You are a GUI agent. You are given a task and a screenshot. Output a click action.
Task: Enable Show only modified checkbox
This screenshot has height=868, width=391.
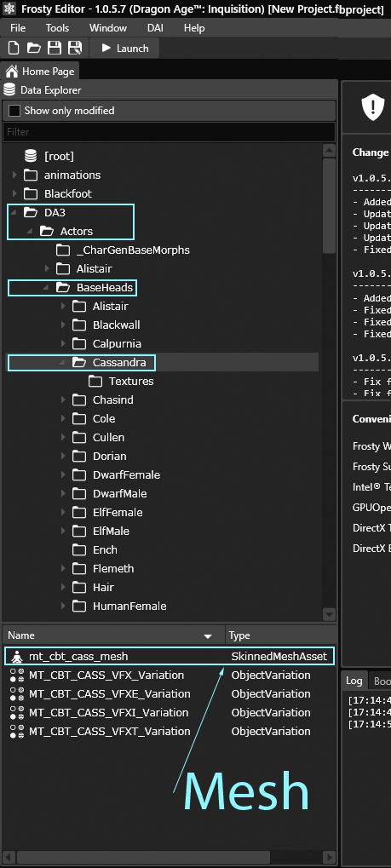coord(14,111)
